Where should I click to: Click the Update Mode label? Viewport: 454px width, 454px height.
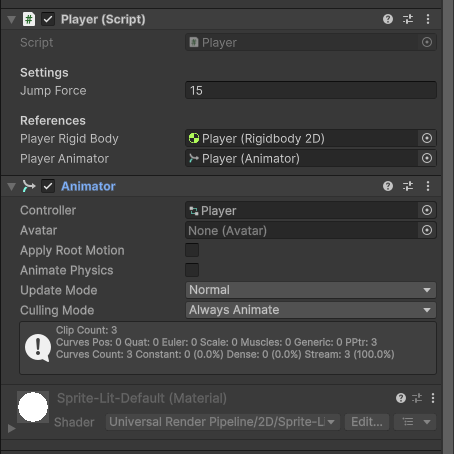click(59, 290)
